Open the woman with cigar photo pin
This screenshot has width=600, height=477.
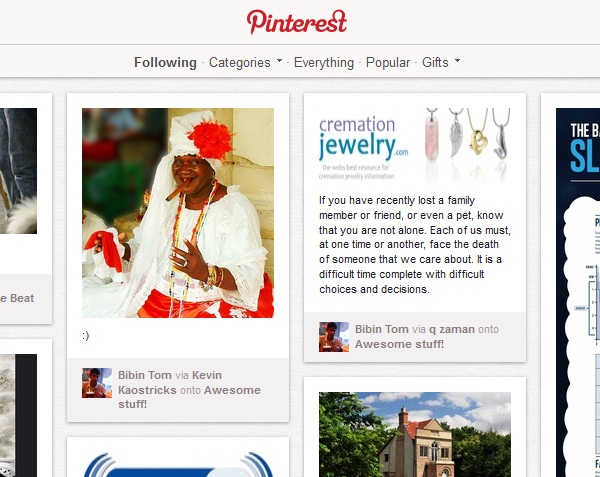[x=178, y=213]
